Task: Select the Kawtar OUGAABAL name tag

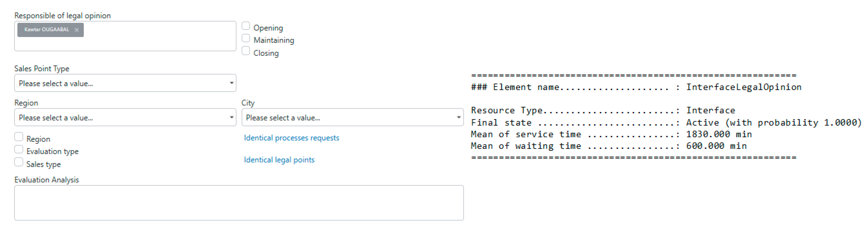Action: pos(47,30)
